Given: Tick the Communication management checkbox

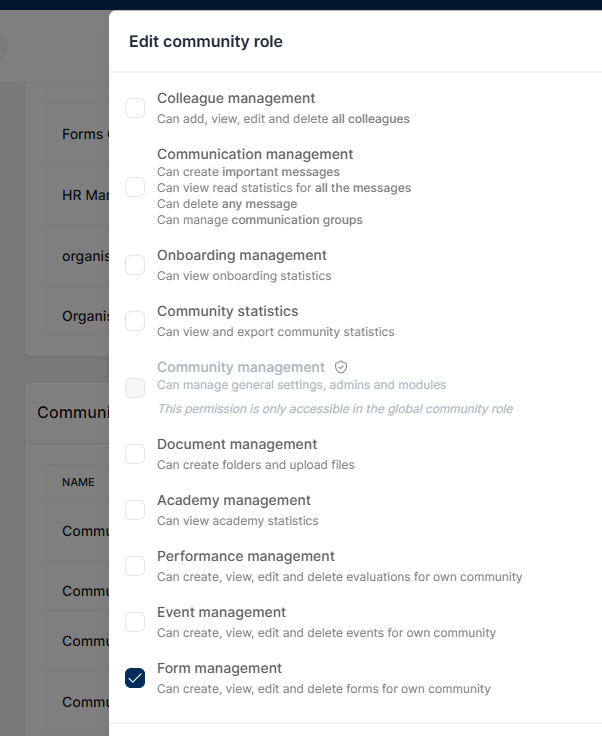Looking at the screenshot, I should (x=135, y=187).
